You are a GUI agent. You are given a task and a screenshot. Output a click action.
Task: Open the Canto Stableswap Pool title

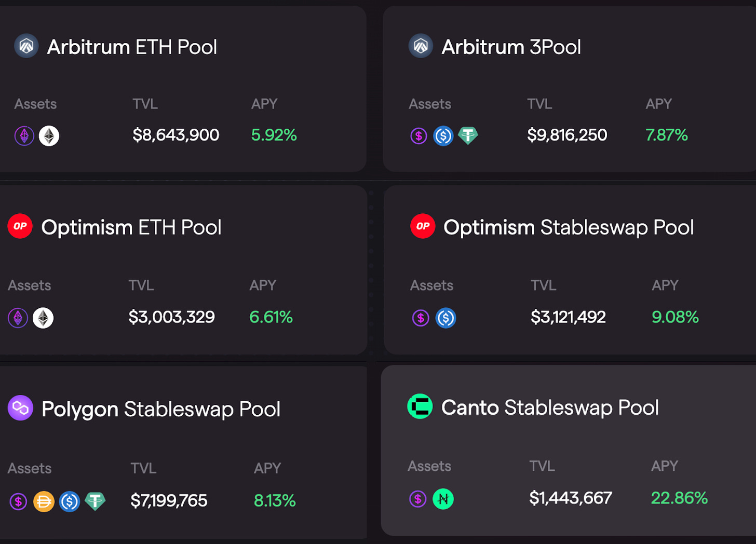[550, 408]
